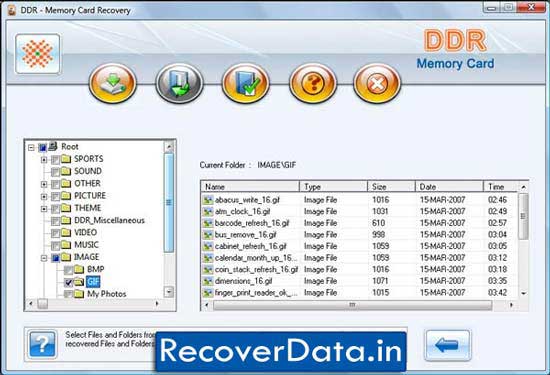Check the My Photos folder checkbox
Viewport: 550px width, 375px height.
point(68,294)
